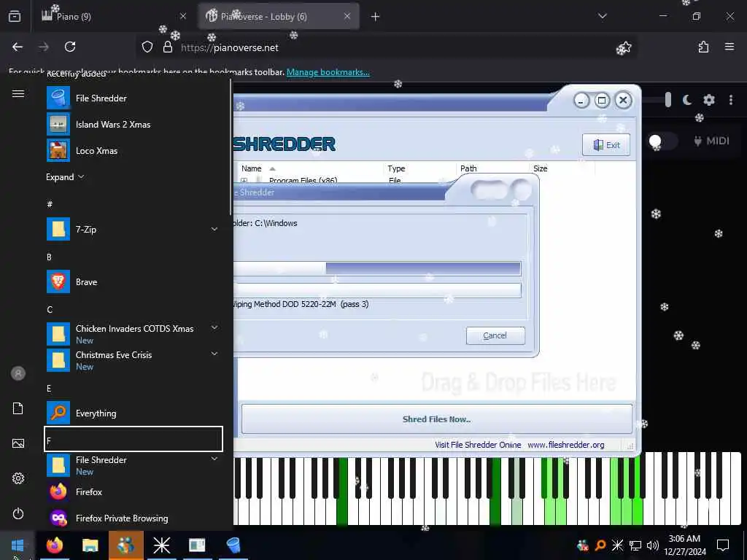Toggle the switch beside MIDI

pyautogui.click(x=662, y=141)
